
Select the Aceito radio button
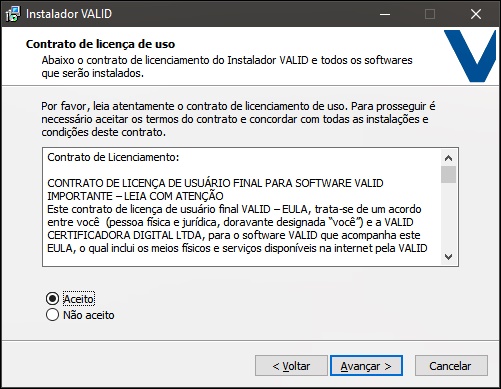(52, 299)
